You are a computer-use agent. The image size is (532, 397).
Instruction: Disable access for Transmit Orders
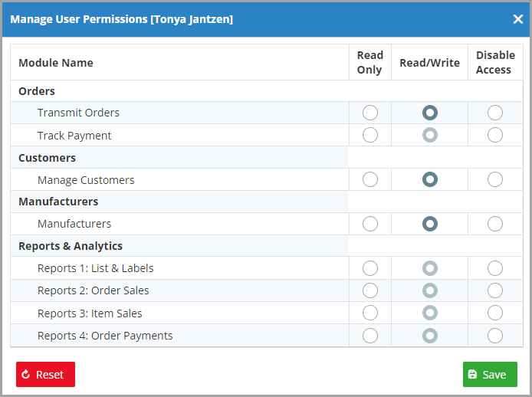[x=495, y=113]
